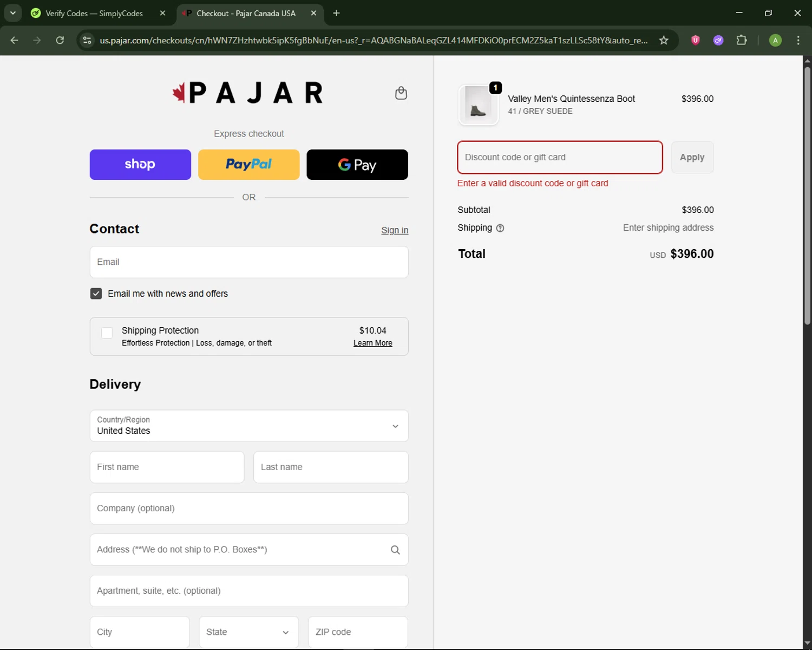Click the 41 / GREY SUEDE variant text

[540, 112]
